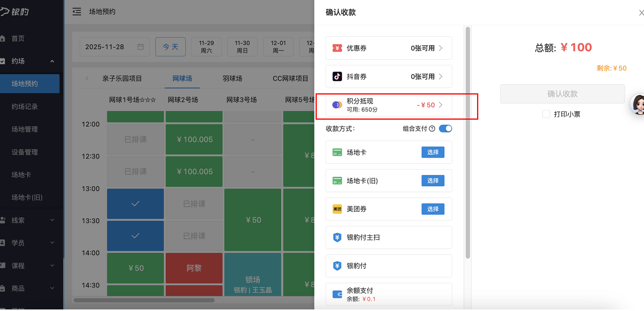644x311 pixels.
Task: Expand the 课程 sidebar menu
Action: coord(52,266)
